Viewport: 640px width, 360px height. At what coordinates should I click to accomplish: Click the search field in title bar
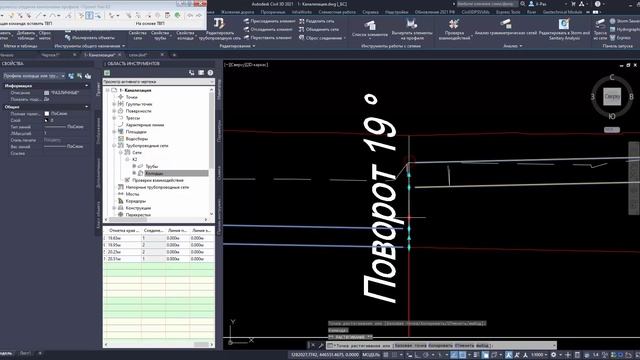click(487, 4)
